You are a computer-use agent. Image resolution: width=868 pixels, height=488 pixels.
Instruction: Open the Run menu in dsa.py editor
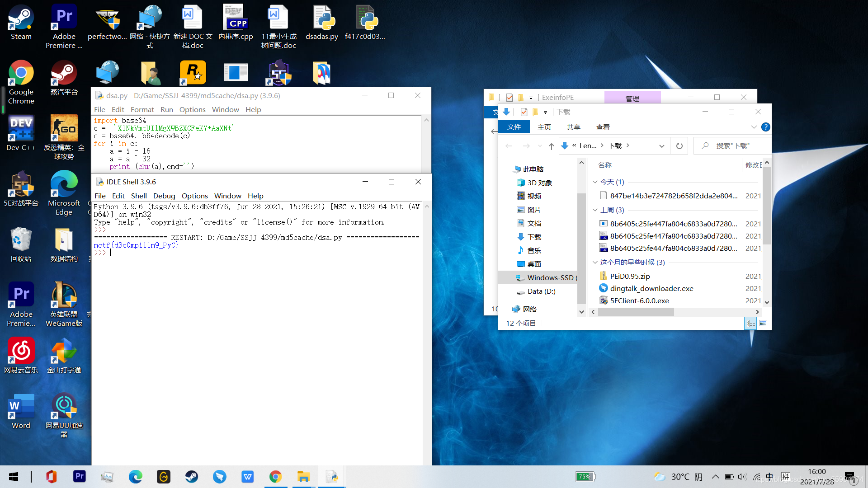166,110
